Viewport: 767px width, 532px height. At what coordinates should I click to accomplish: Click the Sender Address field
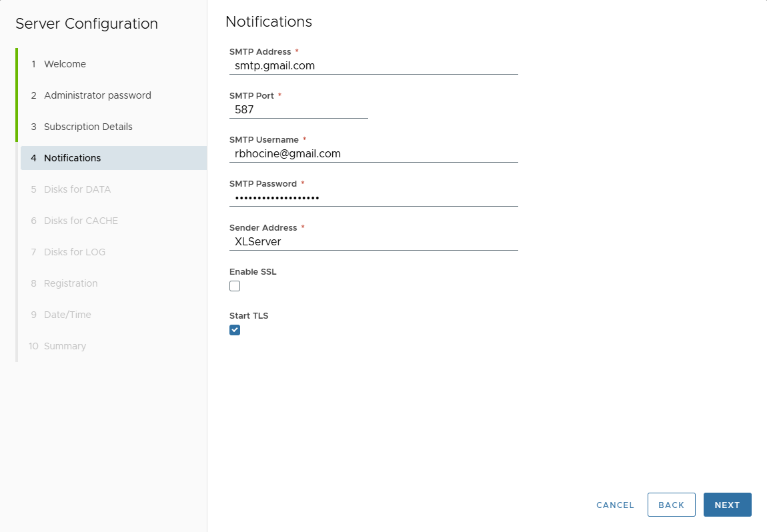pos(373,241)
